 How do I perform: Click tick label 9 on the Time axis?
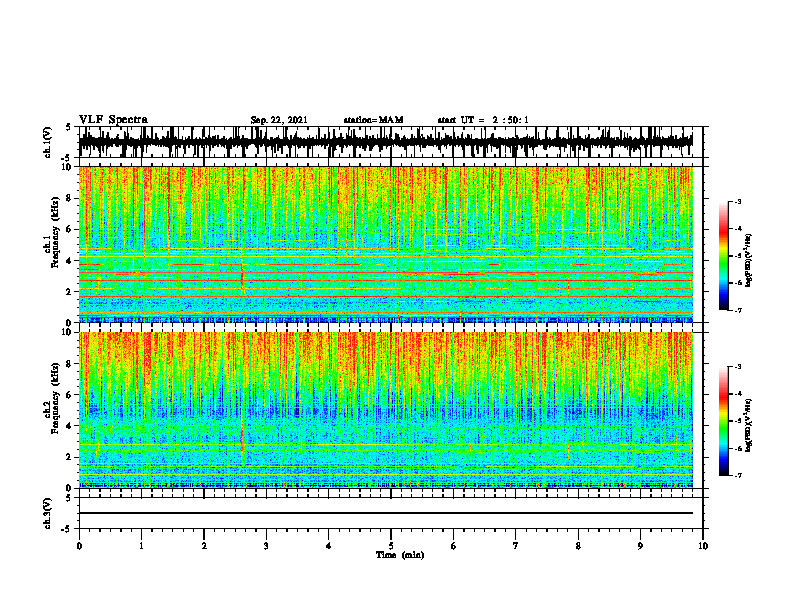(640, 546)
